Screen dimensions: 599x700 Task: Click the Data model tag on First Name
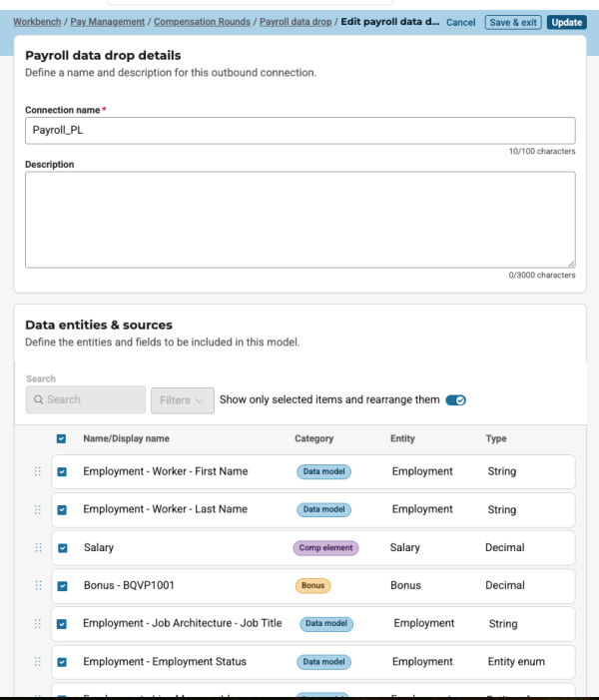click(x=323, y=471)
